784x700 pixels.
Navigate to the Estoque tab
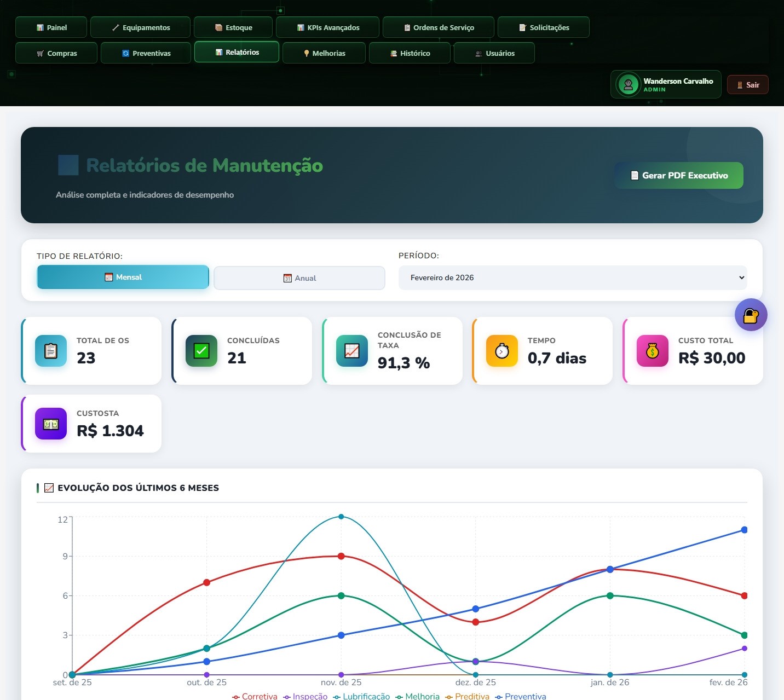point(233,27)
